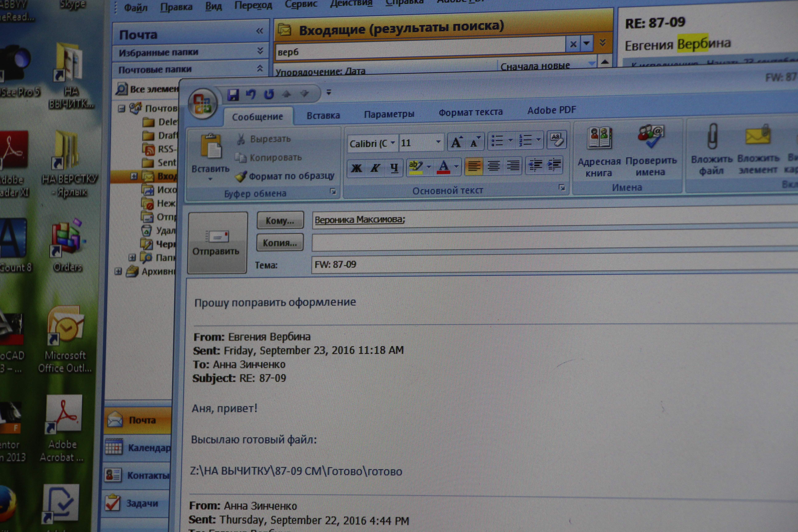
Task: Click the round Office button
Action: click(x=202, y=103)
